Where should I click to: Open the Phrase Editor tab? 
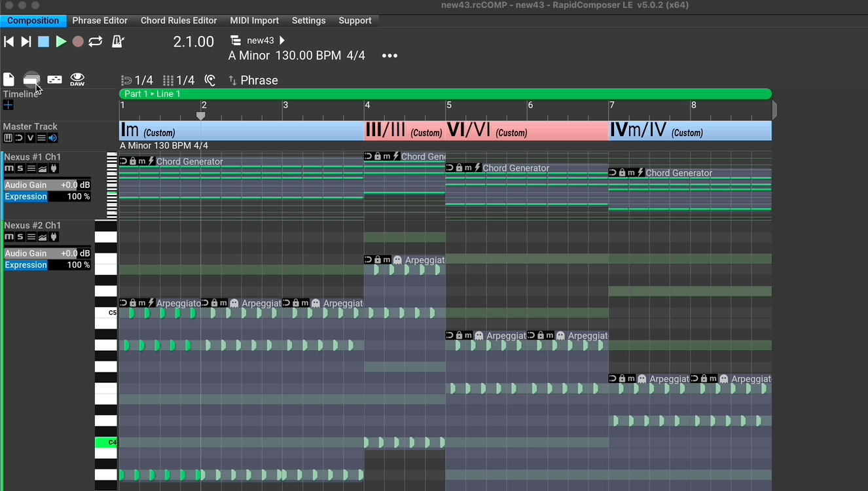pyautogui.click(x=100, y=20)
